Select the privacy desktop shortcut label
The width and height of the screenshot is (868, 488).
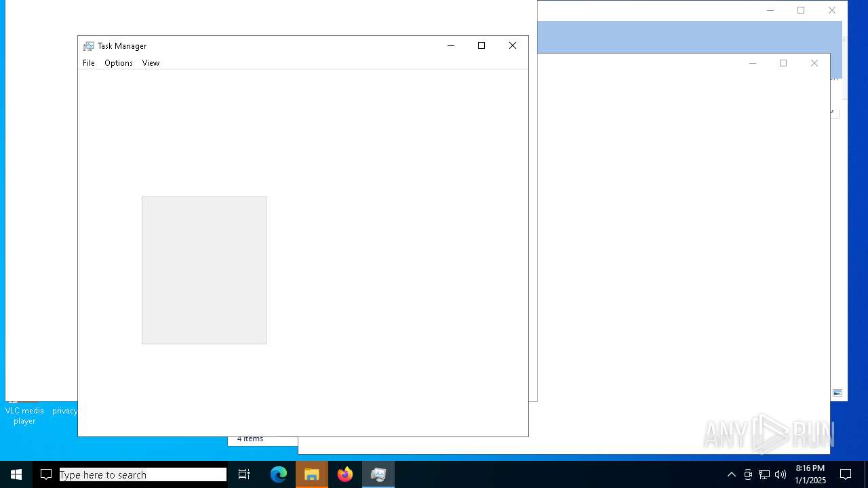pos(65,411)
